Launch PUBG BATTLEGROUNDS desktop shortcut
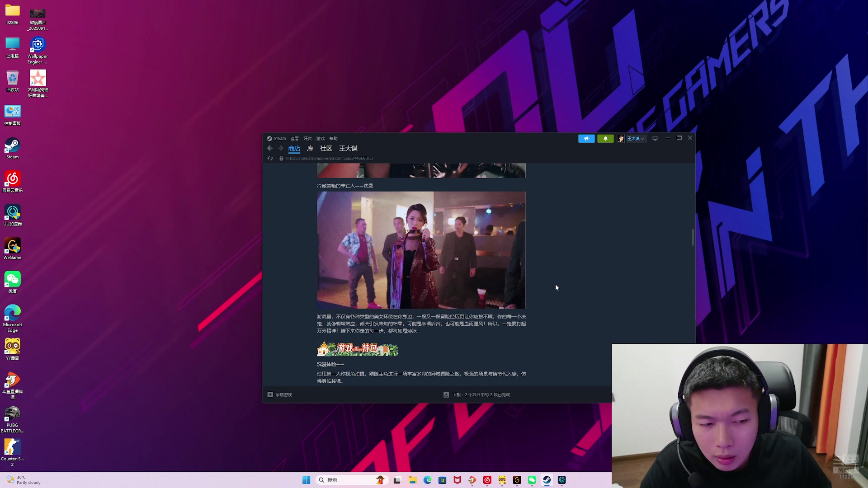This screenshot has width=868, height=488. (12, 419)
